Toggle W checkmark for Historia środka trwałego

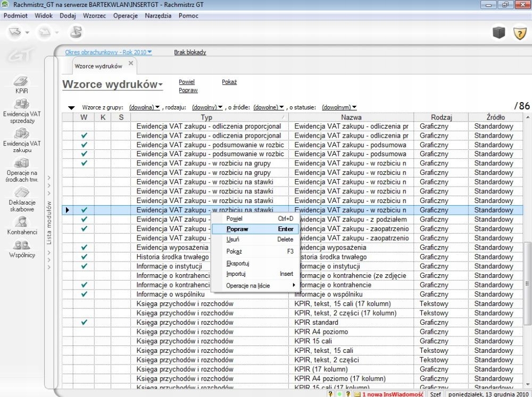point(84,257)
